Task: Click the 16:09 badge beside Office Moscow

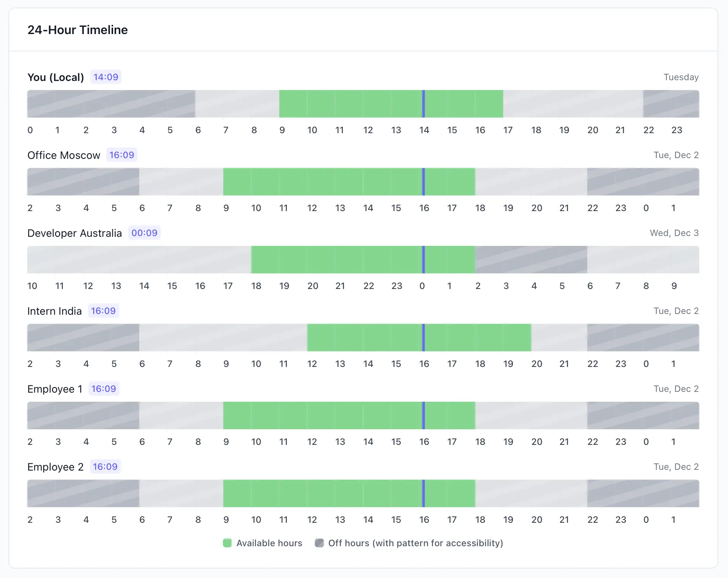Action: pos(121,155)
